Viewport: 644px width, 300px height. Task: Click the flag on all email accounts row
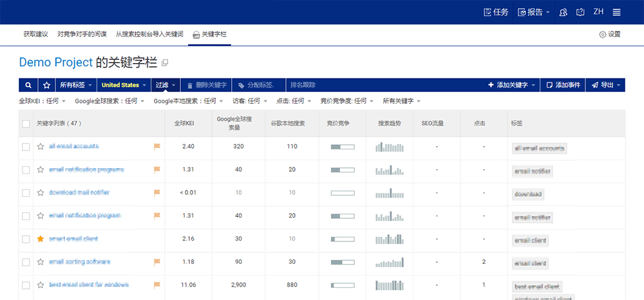click(157, 147)
